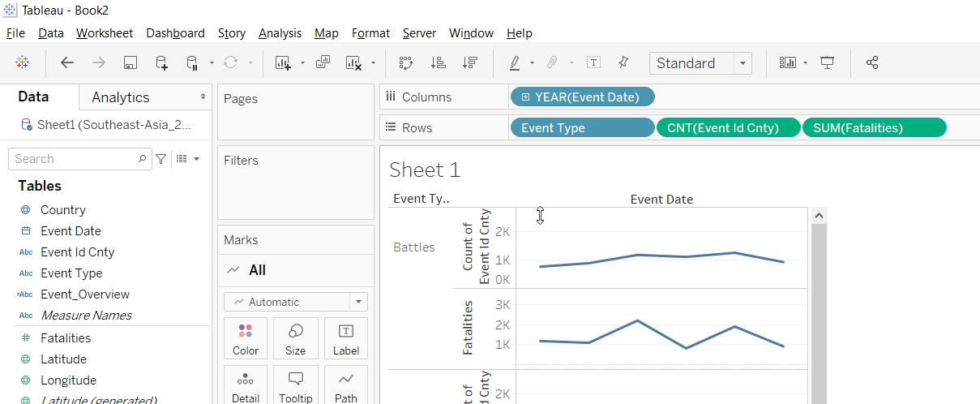The width and height of the screenshot is (980, 404).
Task: Expand the YEAR(Event Date) pill plus icon
Action: click(525, 97)
